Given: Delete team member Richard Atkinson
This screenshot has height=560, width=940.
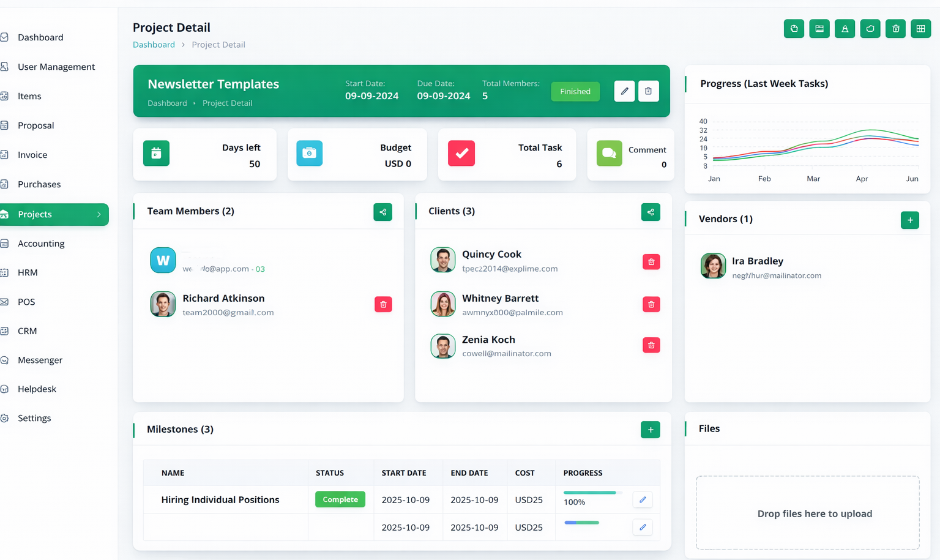Looking at the screenshot, I should (383, 304).
